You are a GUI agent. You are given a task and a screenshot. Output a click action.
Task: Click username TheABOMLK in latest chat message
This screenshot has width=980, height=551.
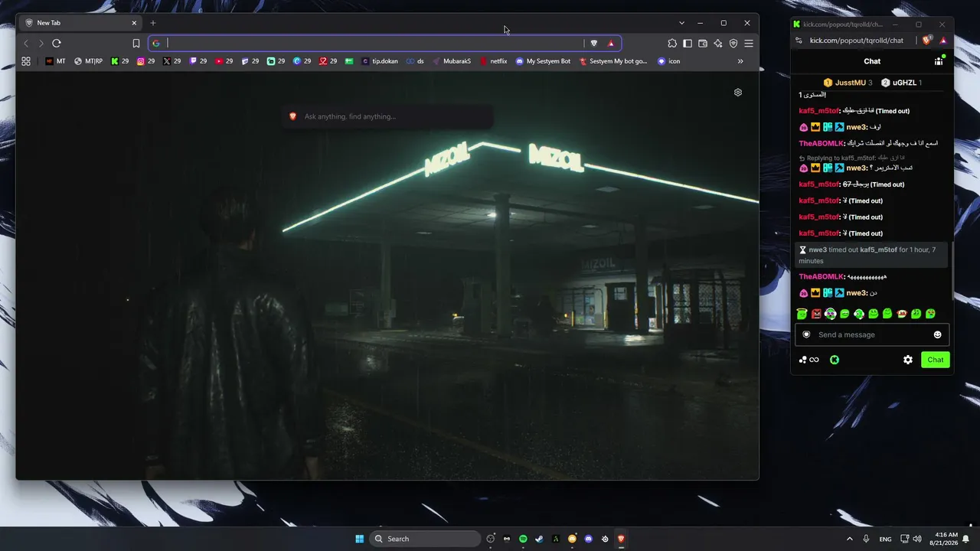point(822,277)
